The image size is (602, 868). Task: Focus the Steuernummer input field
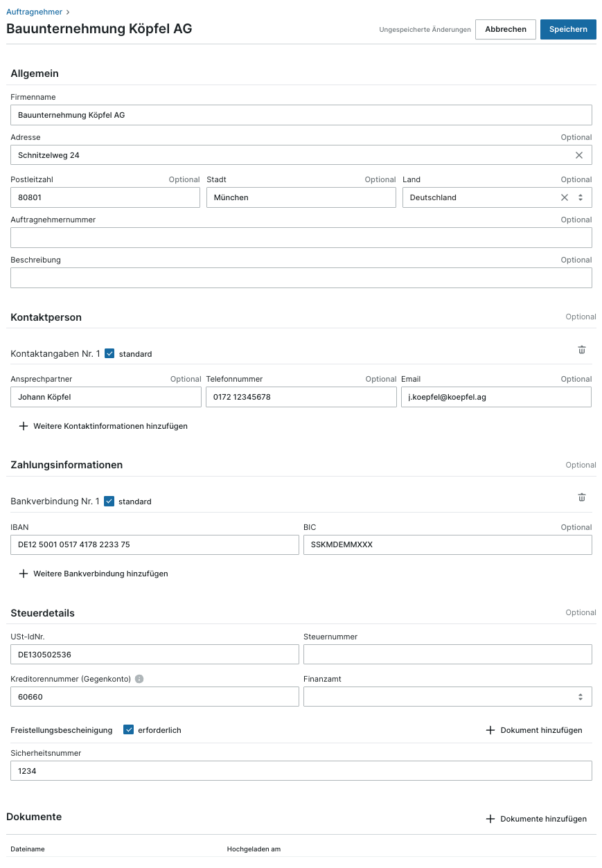pos(448,654)
